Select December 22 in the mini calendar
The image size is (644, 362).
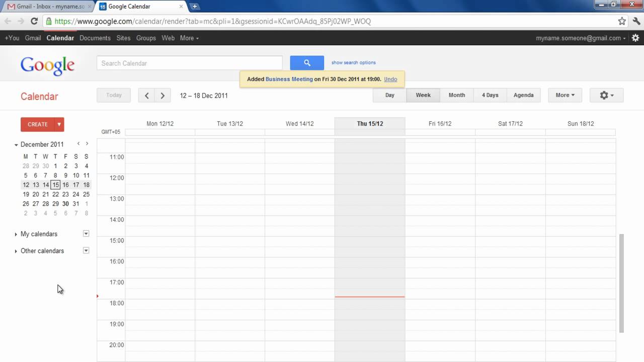[x=55, y=194]
